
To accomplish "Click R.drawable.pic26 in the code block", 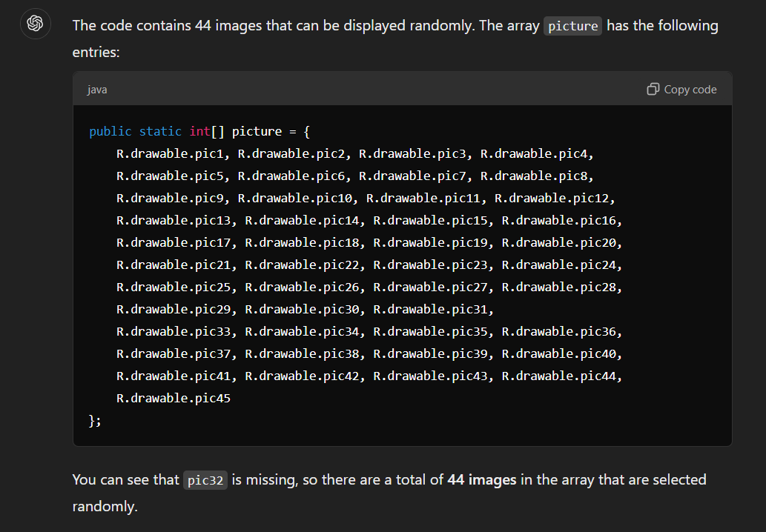I will (x=302, y=287).
